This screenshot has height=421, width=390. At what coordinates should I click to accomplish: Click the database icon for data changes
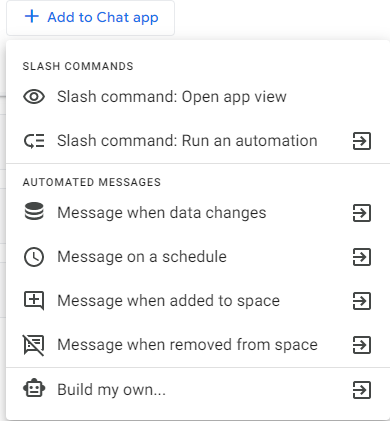click(34, 212)
